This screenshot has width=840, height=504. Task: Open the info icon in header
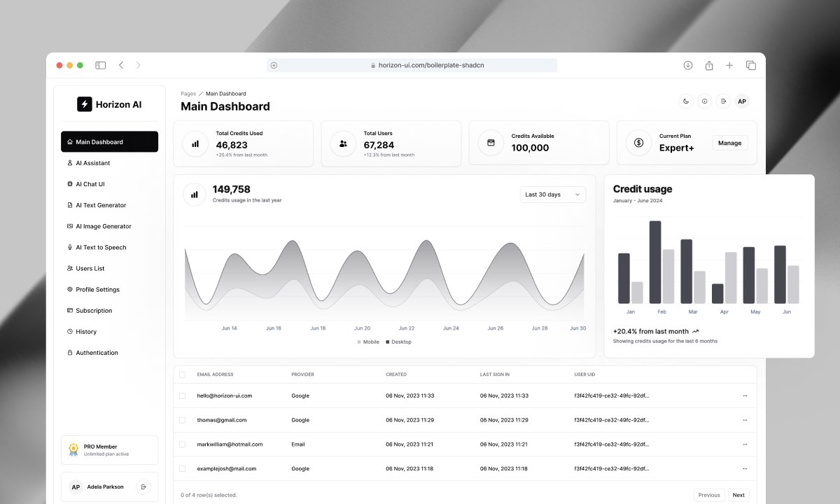pyautogui.click(x=705, y=101)
